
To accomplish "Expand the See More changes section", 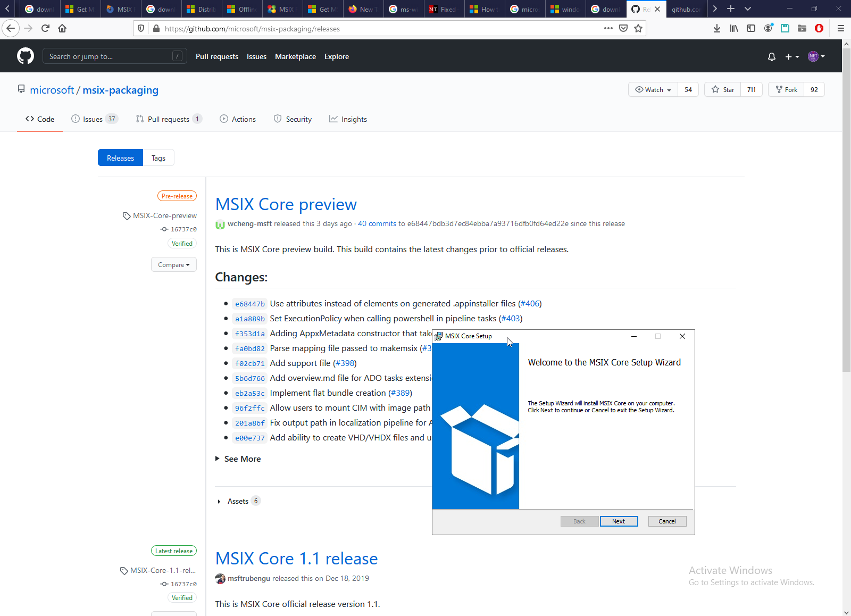I will coord(238,459).
